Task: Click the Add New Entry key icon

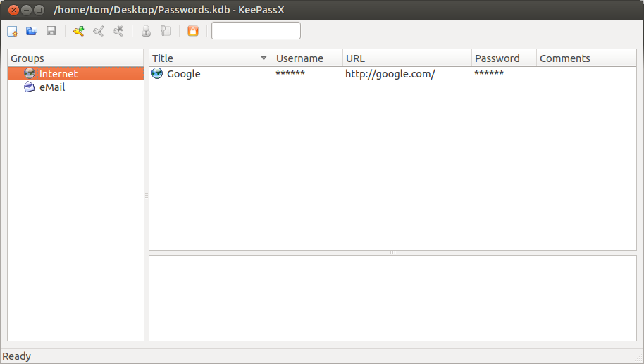Action: [79, 31]
